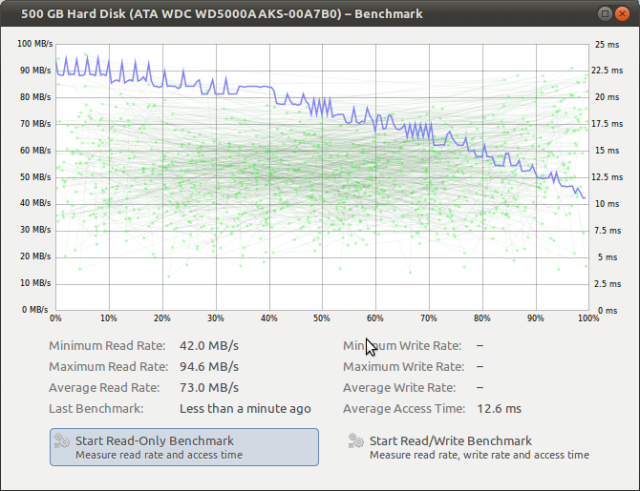Select the Maximum Read Rate value 94.6 MB/s
This screenshot has width=640, height=491.
[x=209, y=367]
